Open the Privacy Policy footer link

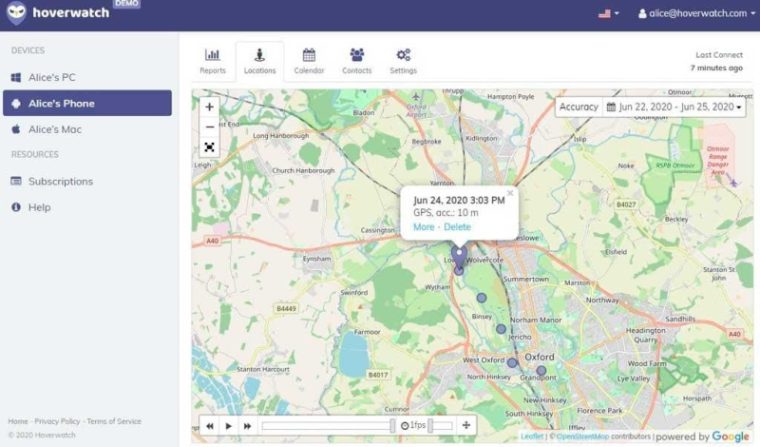coord(57,421)
